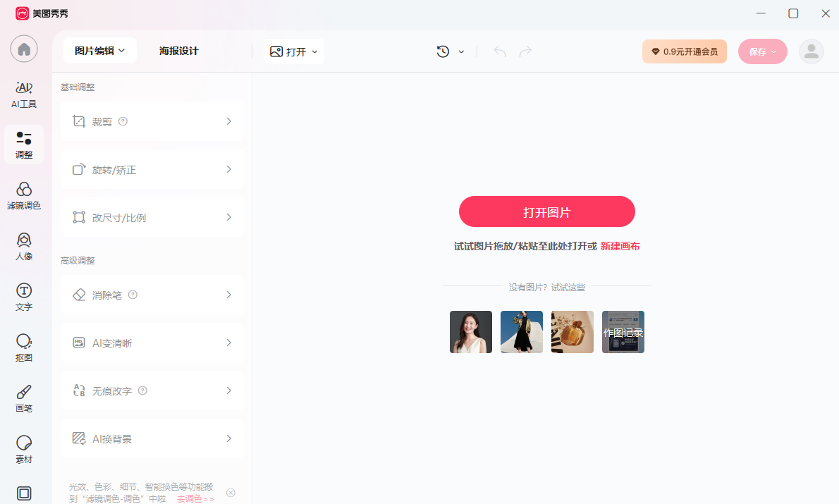The width and height of the screenshot is (839, 504).
Task: Open the 抠图 cutout tool
Action: pyautogui.click(x=24, y=348)
